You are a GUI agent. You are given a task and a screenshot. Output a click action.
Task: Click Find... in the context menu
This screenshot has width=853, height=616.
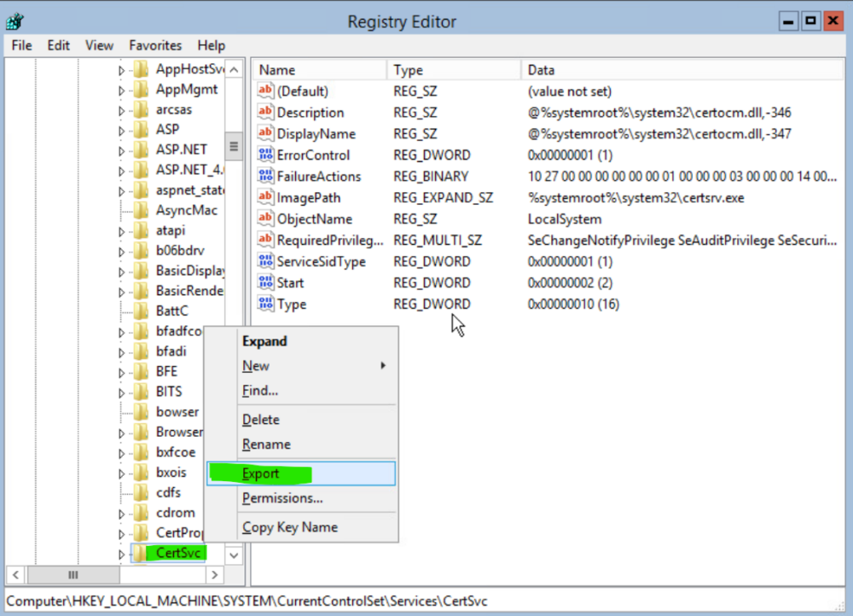tap(258, 390)
